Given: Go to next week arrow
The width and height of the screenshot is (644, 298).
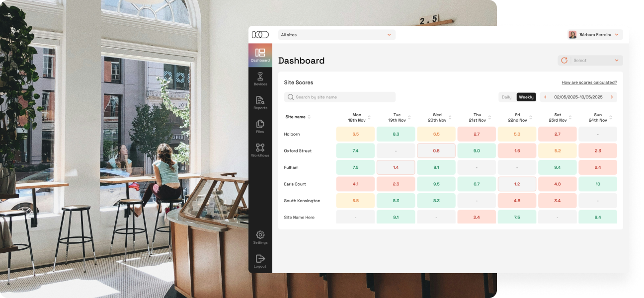Looking at the screenshot, I should pyautogui.click(x=612, y=97).
